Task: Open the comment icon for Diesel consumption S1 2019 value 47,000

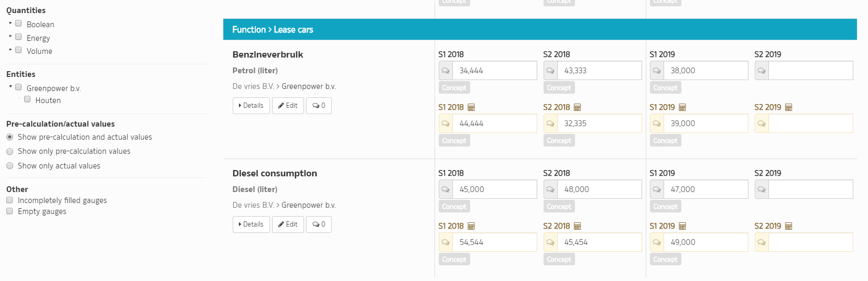Action: pos(657,189)
